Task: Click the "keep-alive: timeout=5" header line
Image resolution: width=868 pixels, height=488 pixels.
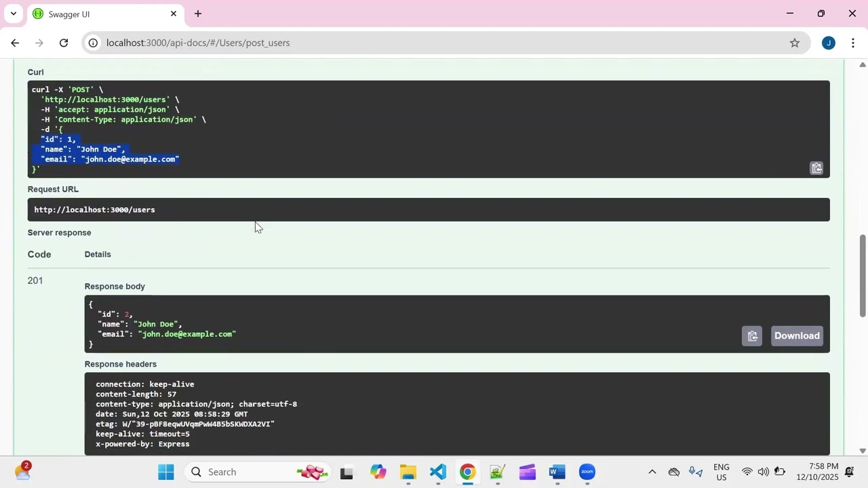Action: 142,434
